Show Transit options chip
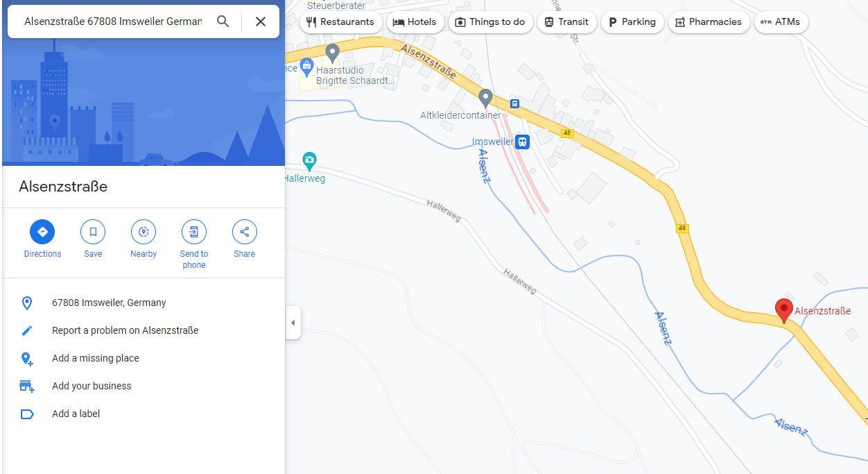Screen dimensions: 868x474 click(566, 22)
